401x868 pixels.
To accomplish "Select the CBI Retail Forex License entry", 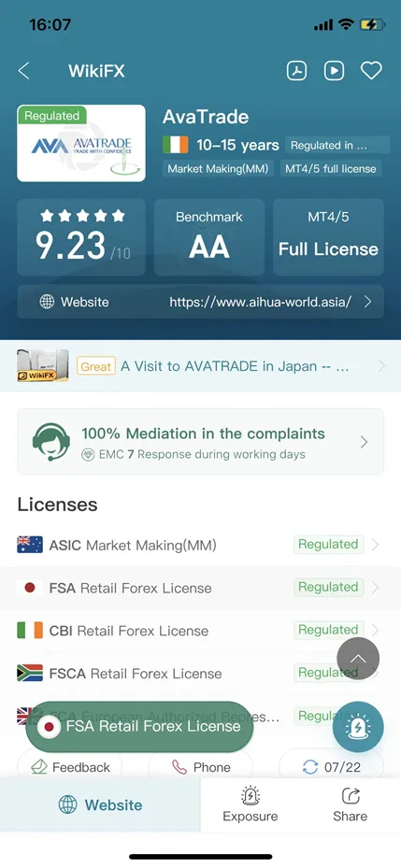I will coord(200,630).
